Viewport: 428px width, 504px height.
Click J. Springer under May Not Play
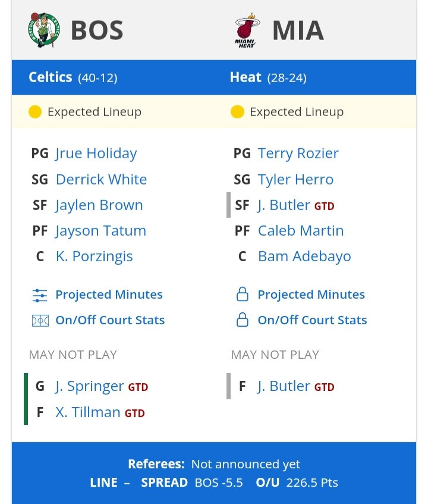click(x=89, y=386)
